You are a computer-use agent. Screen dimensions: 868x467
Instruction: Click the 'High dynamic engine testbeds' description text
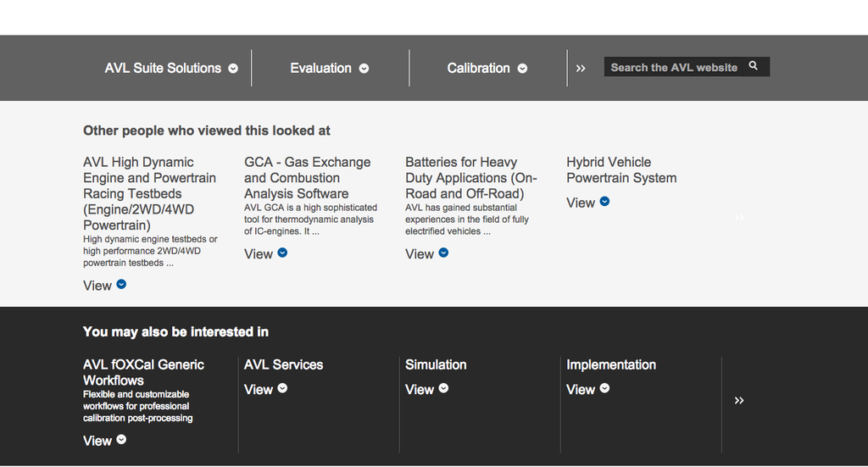tap(150, 251)
